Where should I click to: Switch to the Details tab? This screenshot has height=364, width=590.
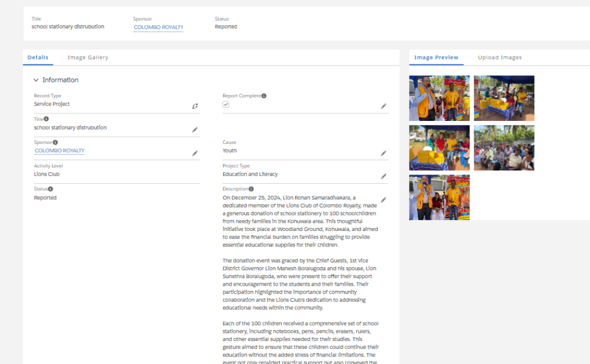[37, 58]
